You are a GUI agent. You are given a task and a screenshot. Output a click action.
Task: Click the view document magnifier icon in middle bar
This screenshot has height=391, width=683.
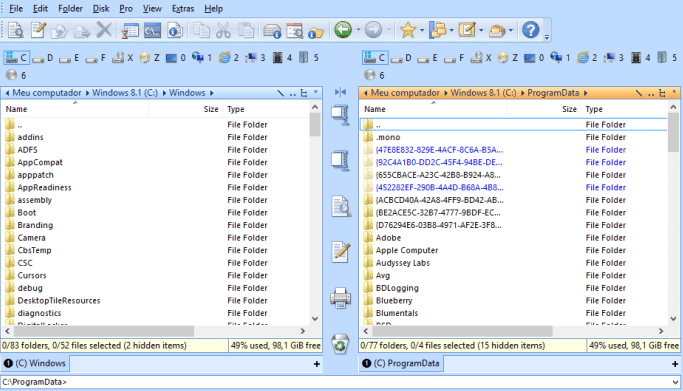(x=341, y=206)
